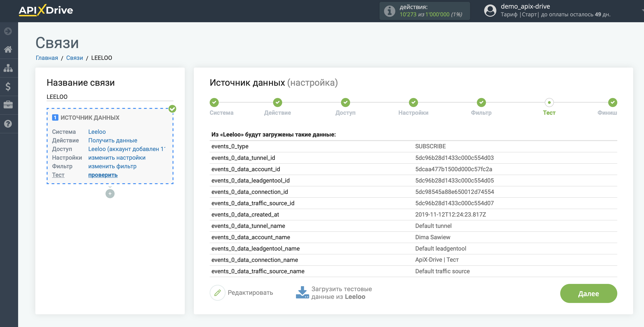Click the 5dcaa477b1500d000c57fc2a value
644x327 pixels.
[454, 169]
